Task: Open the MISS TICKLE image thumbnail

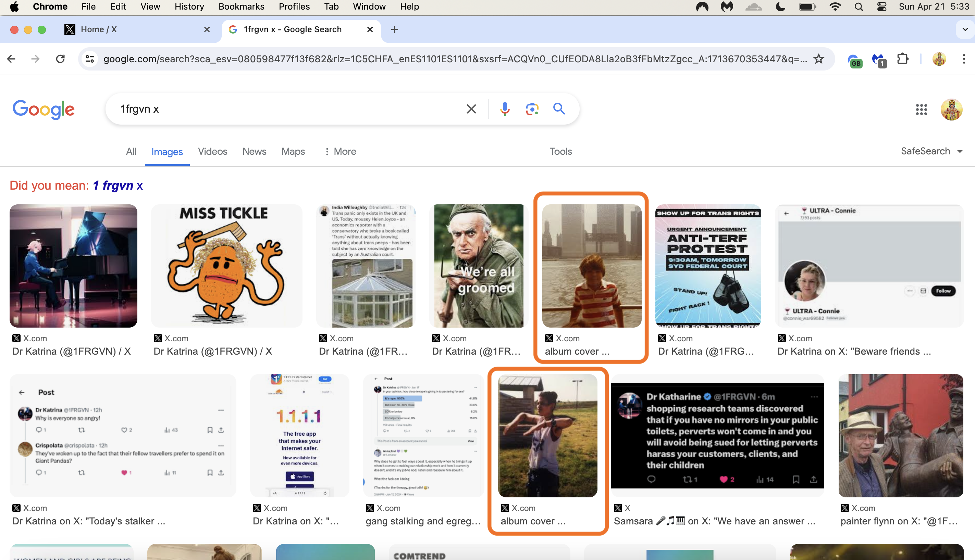Action: (x=226, y=266)
